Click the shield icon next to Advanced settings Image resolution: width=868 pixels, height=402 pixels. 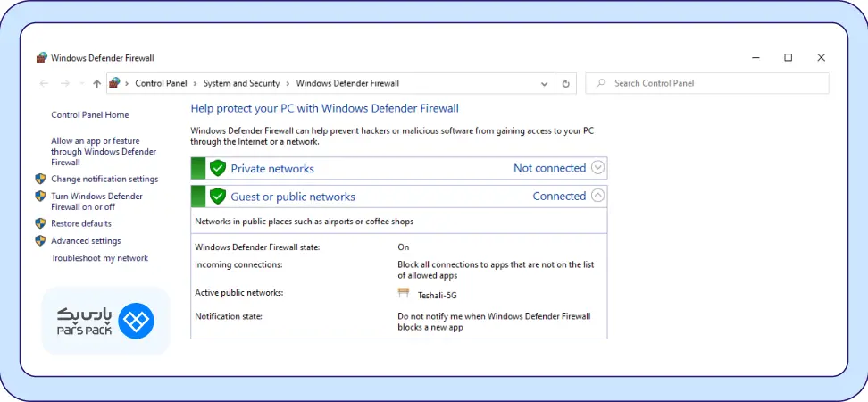tap(40, 241)
